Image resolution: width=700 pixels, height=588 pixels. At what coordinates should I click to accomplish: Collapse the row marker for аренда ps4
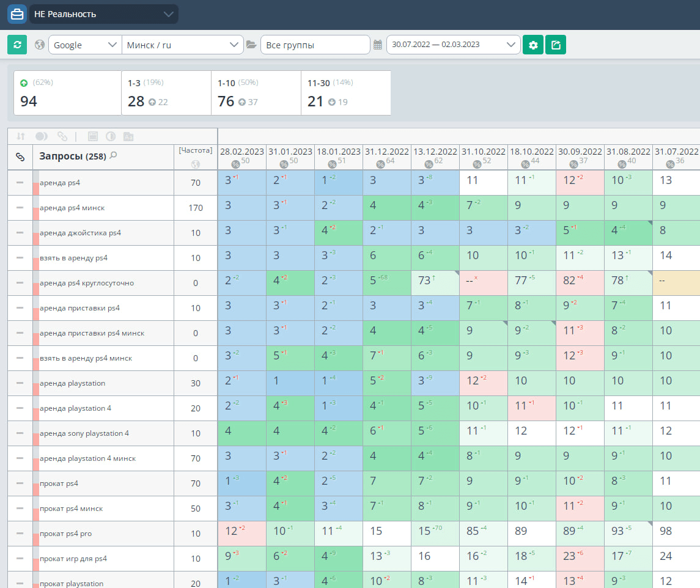pyautogui.click(x=20, y=183)
